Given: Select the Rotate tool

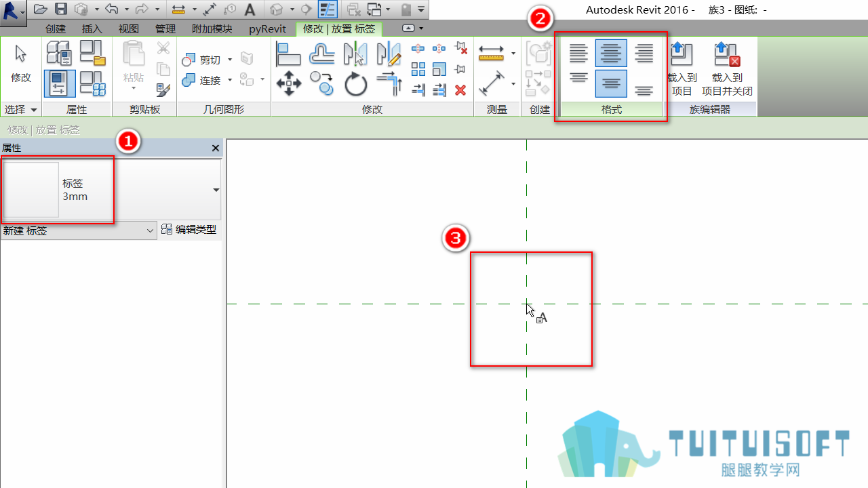Looking at the screenshot, I should (x=355, y=85).
